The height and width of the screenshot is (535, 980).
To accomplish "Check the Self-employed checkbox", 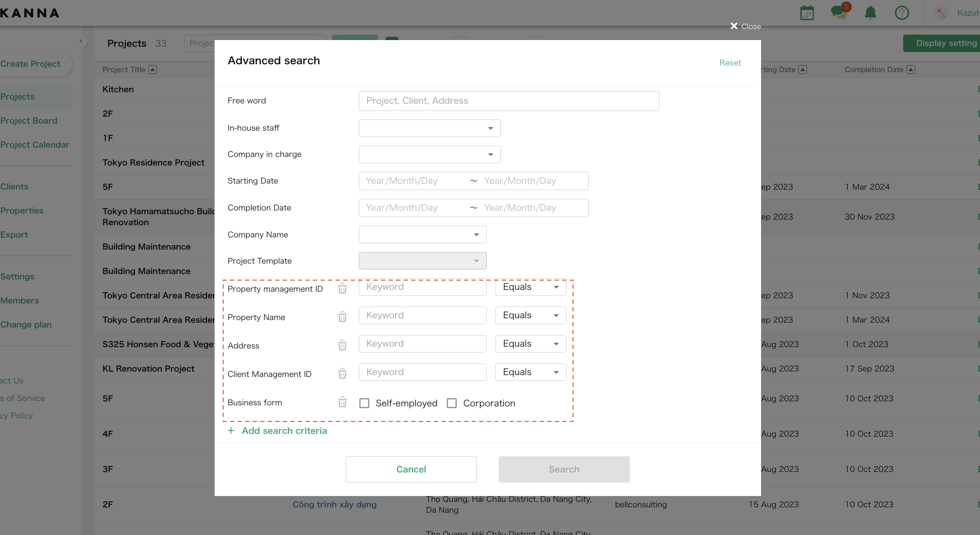I will [x=364, y=403].
